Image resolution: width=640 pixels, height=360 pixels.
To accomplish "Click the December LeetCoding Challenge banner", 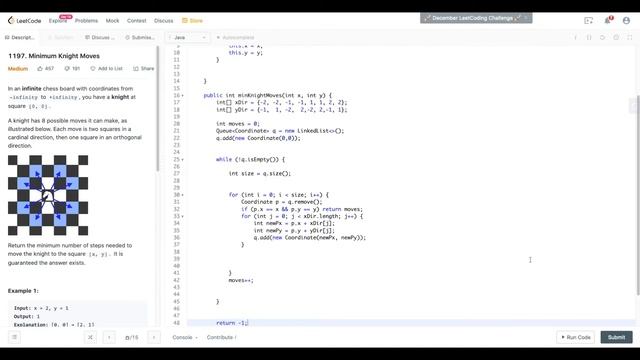I will (x=476, y=18).
